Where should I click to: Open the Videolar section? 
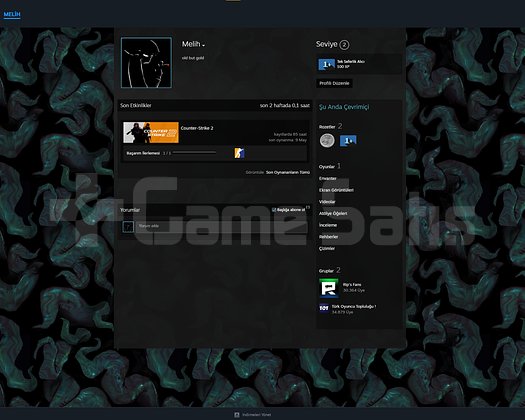pos(327,202)
